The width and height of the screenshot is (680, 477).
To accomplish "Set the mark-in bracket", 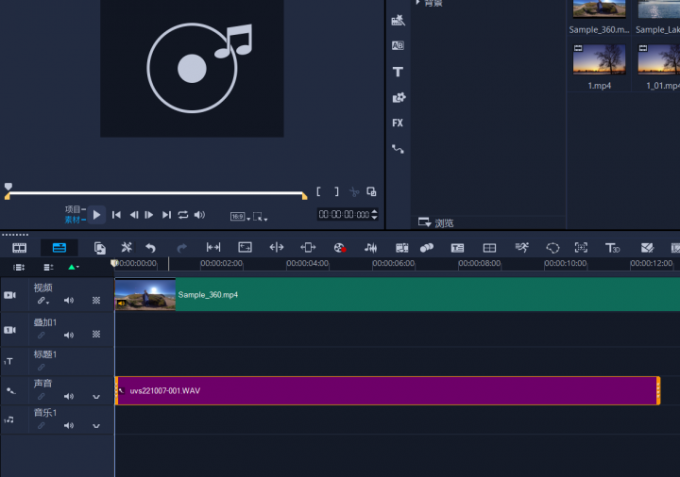I will tap(318, 192).
